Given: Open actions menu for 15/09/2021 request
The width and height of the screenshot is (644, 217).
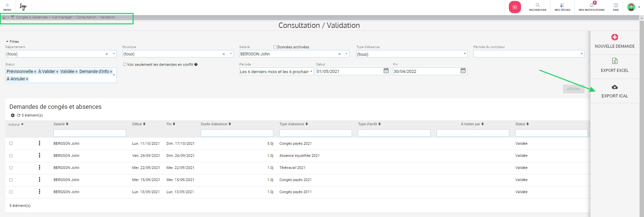Looking at the screenshot, I should coord(39,180).
